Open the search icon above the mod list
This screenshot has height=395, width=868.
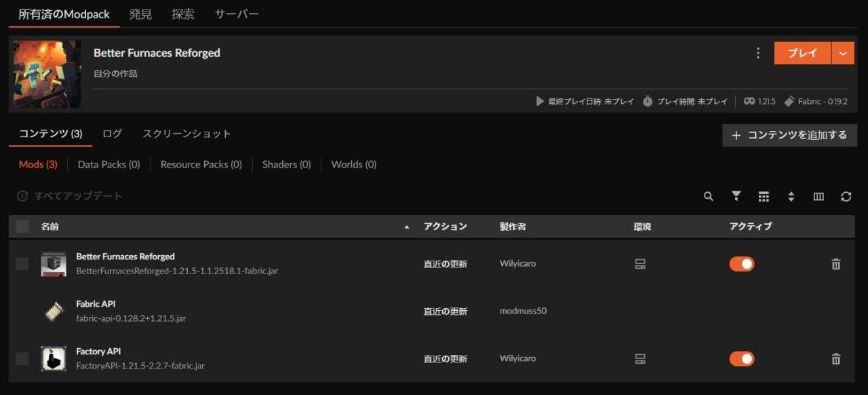tap(708, 196)
